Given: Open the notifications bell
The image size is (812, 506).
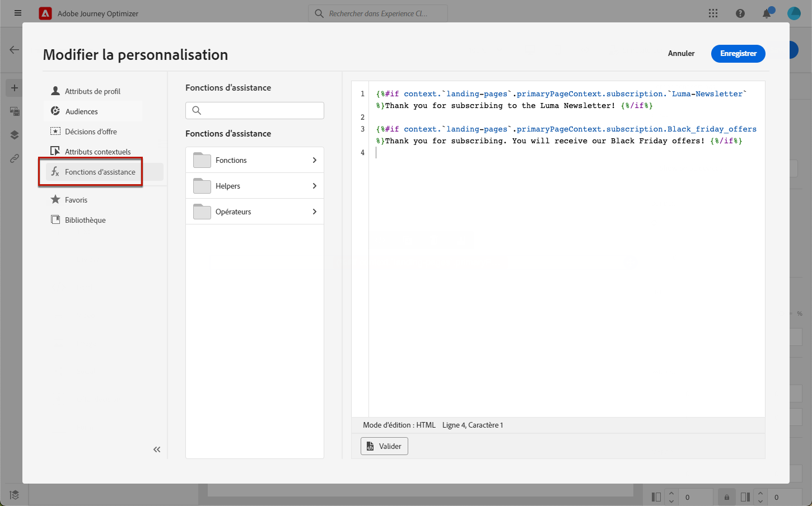Looking at the screenshot, I should 767,13.
